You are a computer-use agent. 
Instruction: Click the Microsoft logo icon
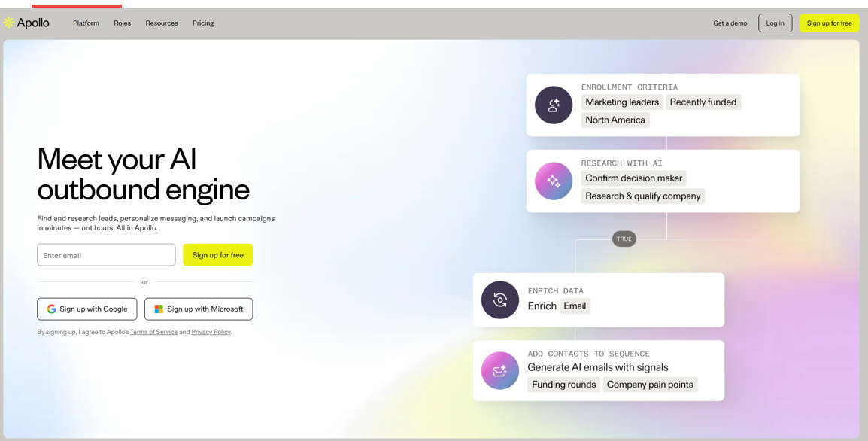159,309
